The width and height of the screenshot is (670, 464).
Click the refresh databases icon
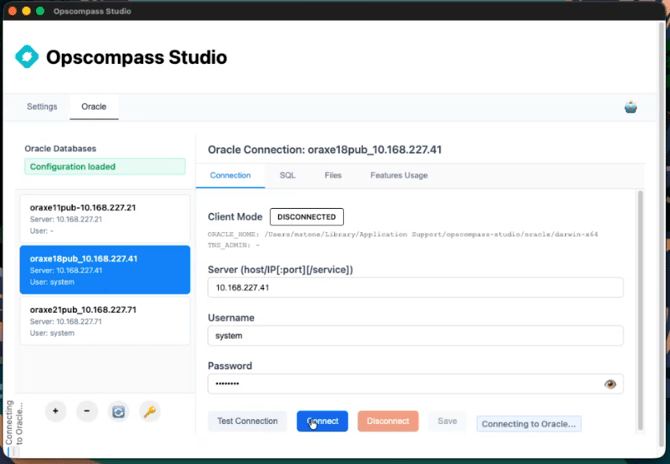coord(118,411)
